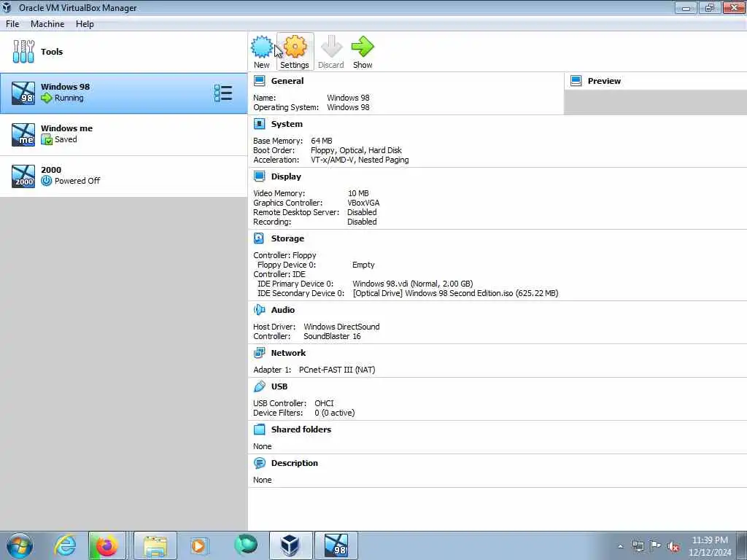Click the VT-x/AMD-V, Nested Paging value
The height and width of the screenshot is (560, 747).
click(360, 160)
